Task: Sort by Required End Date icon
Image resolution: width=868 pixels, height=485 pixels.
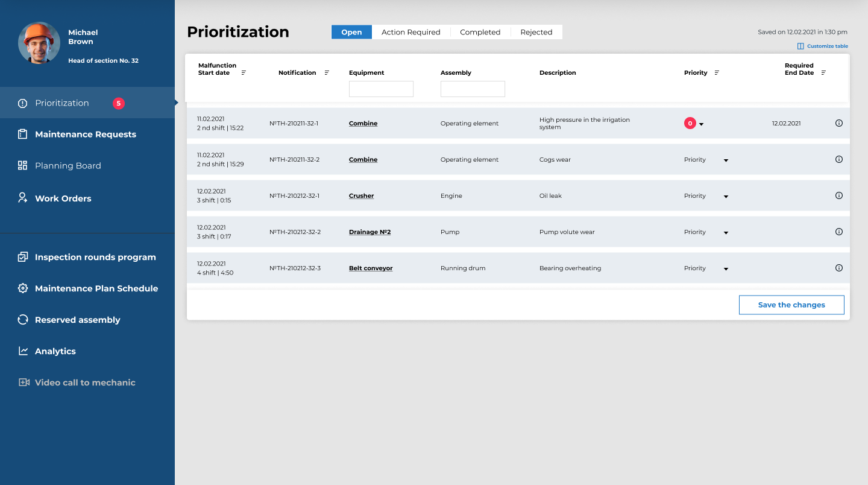Action: pyautogui.click(x=823, y=73)
